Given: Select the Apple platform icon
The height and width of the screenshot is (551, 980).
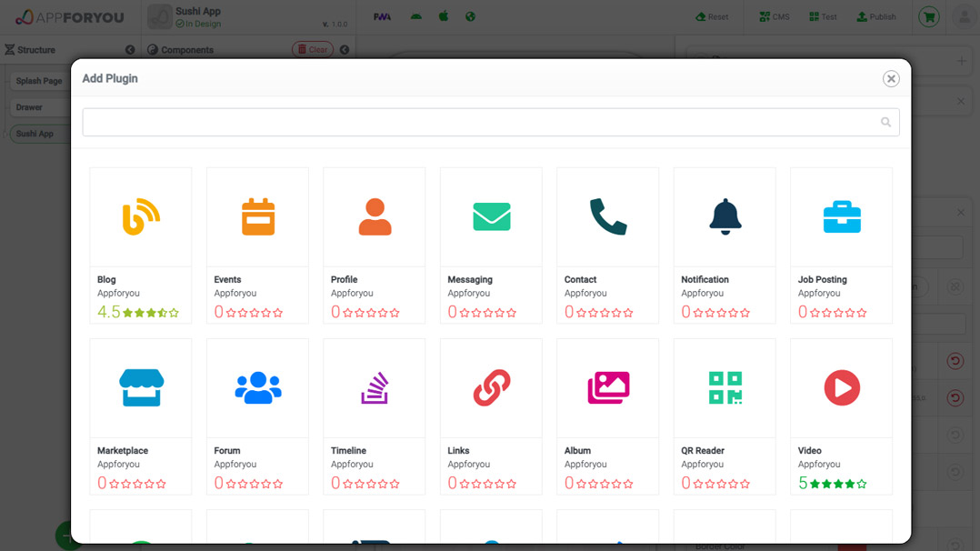Looking at the screenshot, I should [x=443, y=16].
